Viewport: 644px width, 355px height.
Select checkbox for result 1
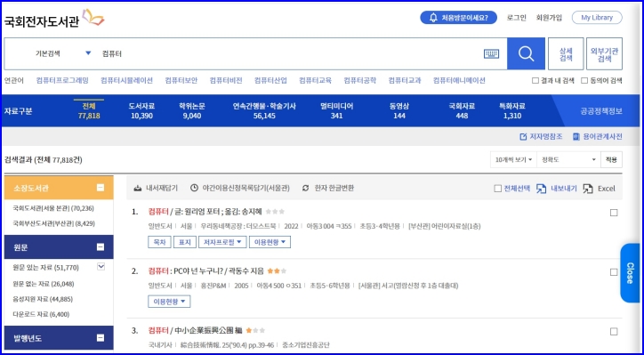(614, 213)
